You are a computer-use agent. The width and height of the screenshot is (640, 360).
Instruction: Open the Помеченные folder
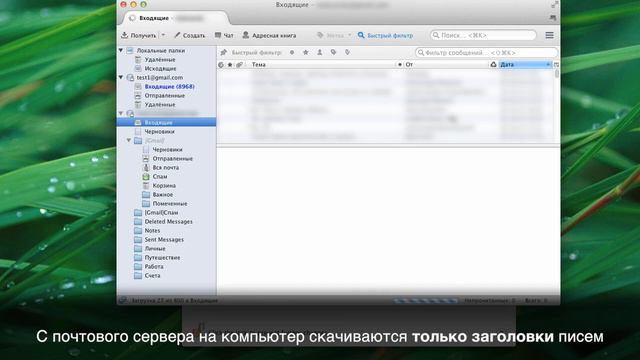pyautogui.click(x=169, y=203)
